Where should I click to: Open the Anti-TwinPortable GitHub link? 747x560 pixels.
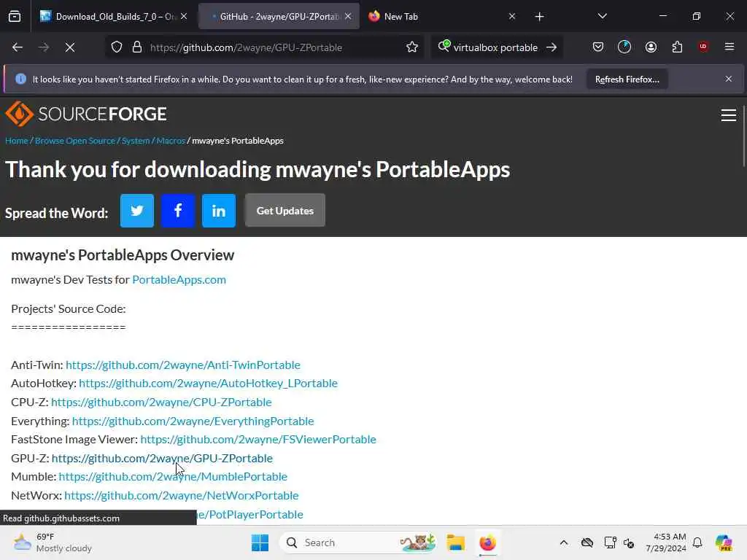[x=183, y=365]
